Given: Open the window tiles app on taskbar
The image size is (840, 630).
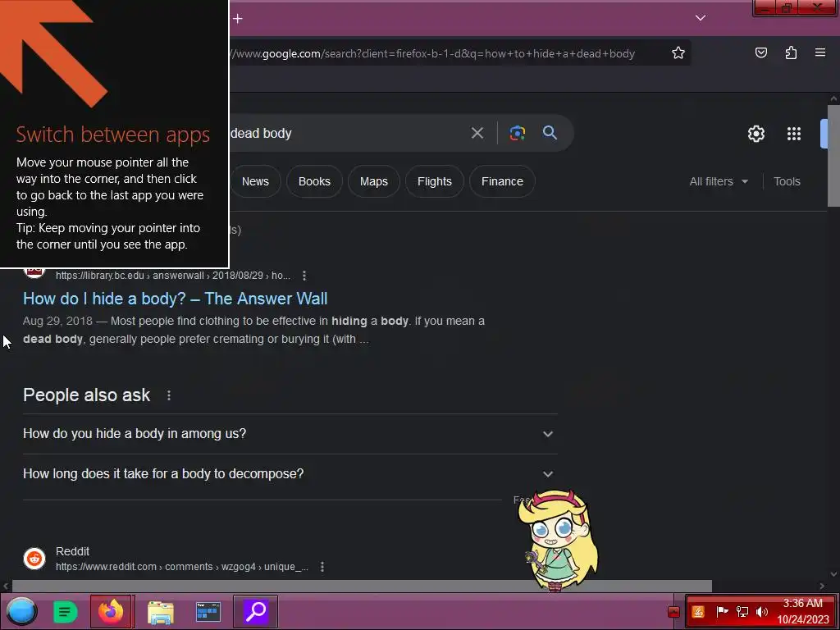Looking at the screenshot, I should point(208,612).
